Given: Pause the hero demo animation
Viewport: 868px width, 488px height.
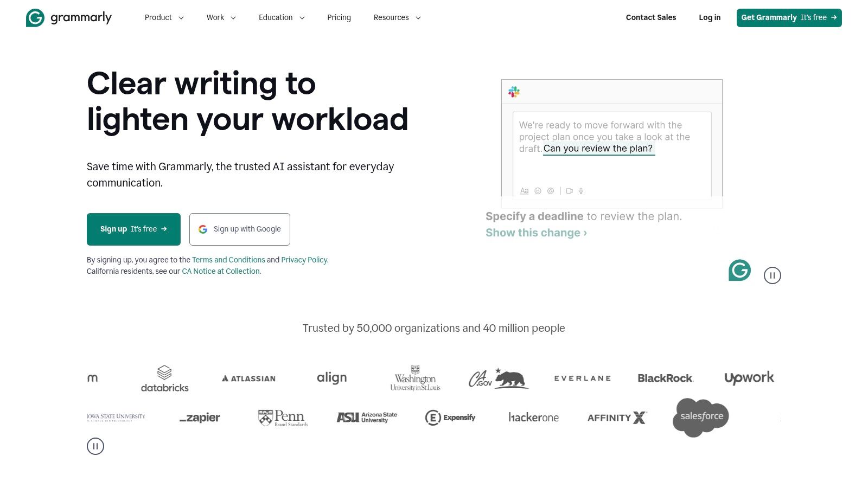Looking at the screenshot, I should click(773, 275).
